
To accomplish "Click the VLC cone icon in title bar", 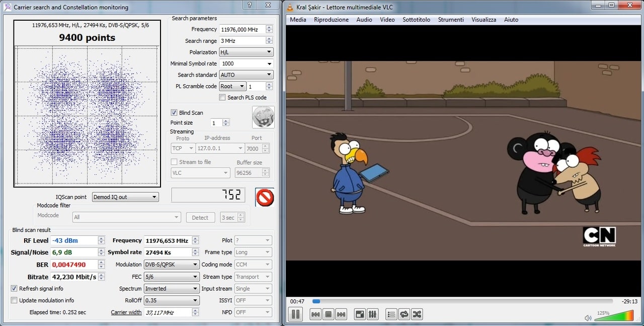I will pyautogui.click(x=290, y=7).
